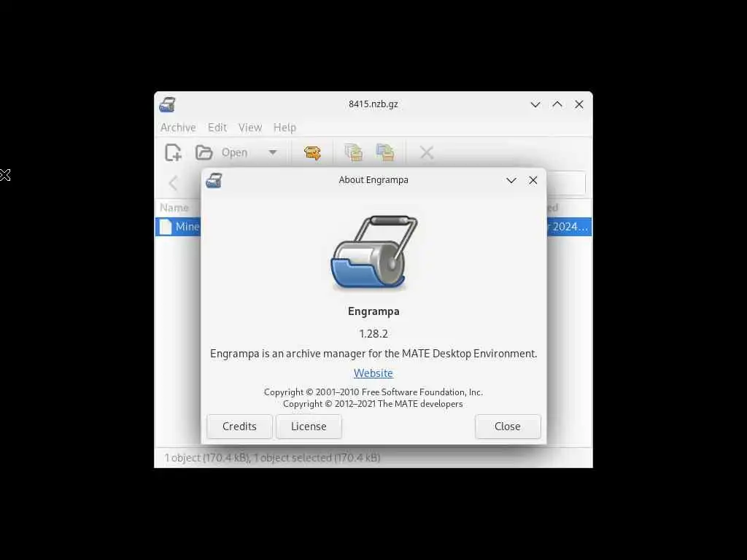Click the Engrampa icon in About dialog titlebar
Viewport: 747px width, 560px height.
(x=214, y=181)
